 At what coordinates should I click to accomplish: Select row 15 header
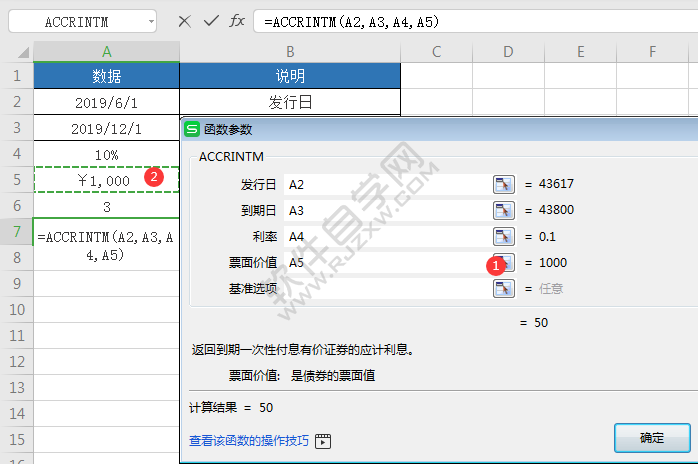pyautogui.click(x=17, y=440)
